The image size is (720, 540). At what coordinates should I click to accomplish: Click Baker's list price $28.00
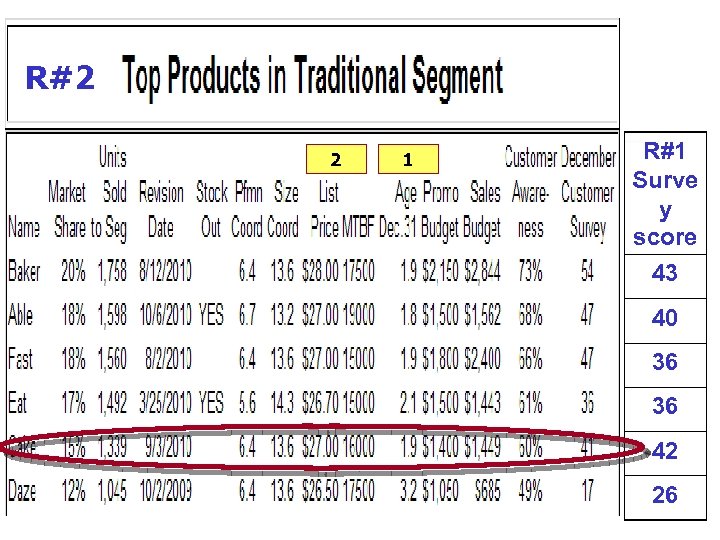click(x=320, y=270)
